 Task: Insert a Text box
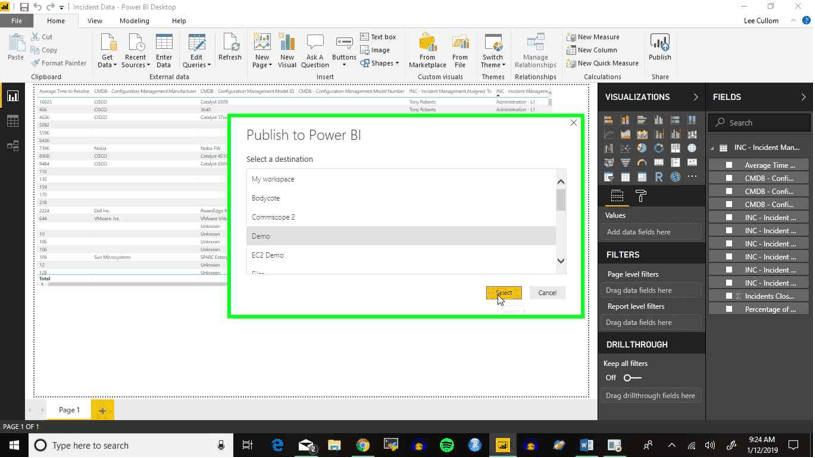pyautogui.click(x=378, y=37)
